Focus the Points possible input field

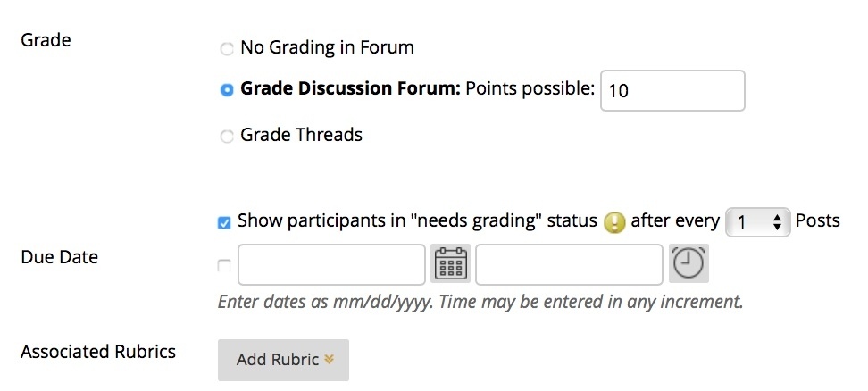(x=672, y=90)
